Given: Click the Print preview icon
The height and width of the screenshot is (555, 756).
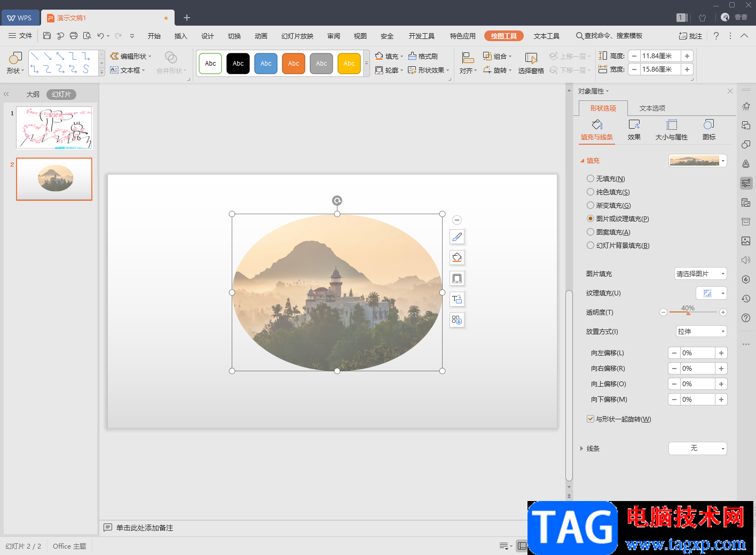Looking at the screenshot, I should tap(87, 36).
